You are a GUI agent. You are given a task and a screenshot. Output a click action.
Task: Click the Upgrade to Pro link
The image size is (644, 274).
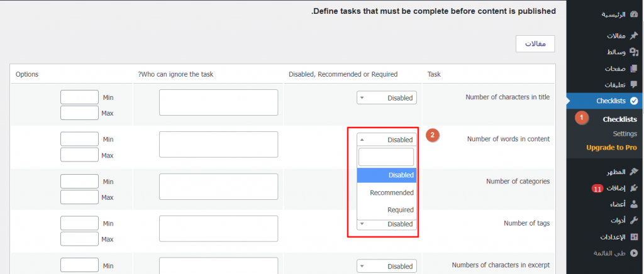point(611,148)
